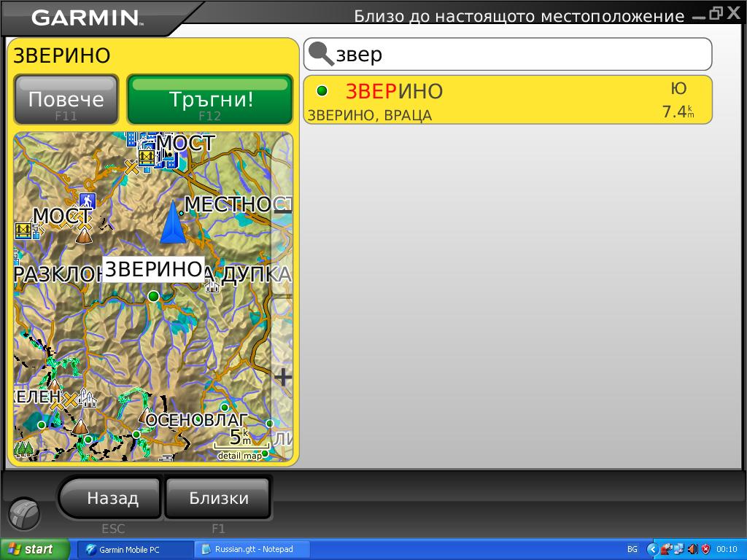
Task: Switch to Russian.gtt Notepad in taskbar
Action: 252,549
